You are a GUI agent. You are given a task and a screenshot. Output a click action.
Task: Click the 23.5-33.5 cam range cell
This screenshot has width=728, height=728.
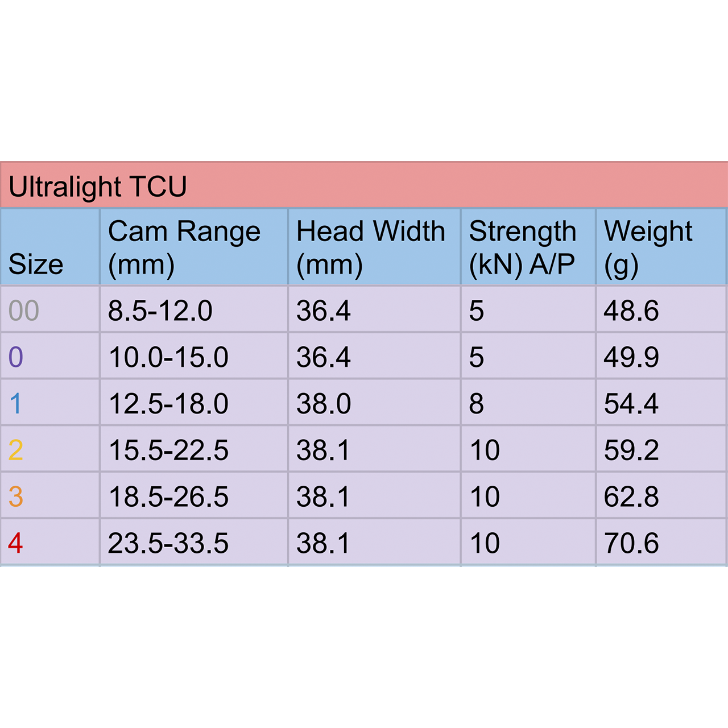(168, 543)
